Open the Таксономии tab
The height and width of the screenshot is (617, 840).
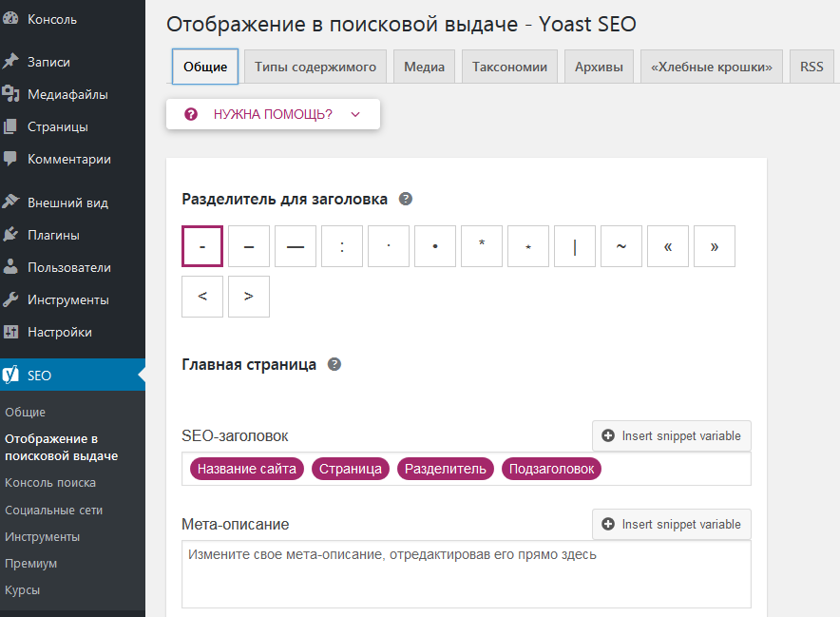509,67
